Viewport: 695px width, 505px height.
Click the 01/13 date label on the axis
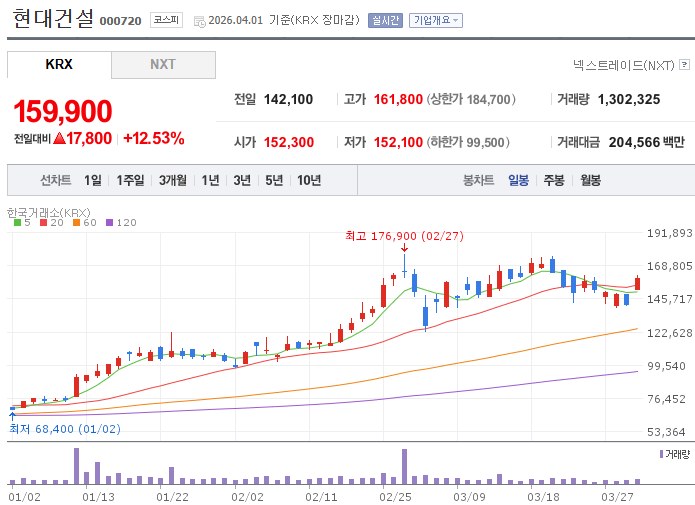pyautogui.click(x=98, y=497)
